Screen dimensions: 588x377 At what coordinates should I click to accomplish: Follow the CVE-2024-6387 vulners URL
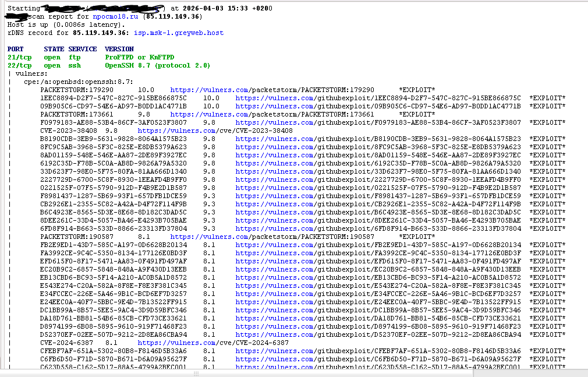(x=213, y=343)
